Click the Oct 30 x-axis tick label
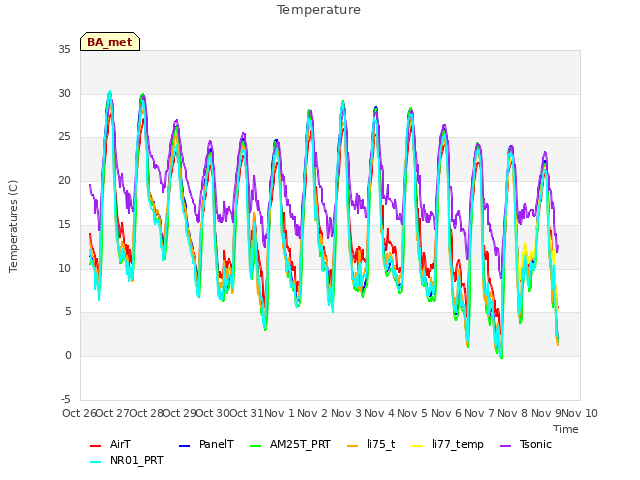 click(213, 413)
